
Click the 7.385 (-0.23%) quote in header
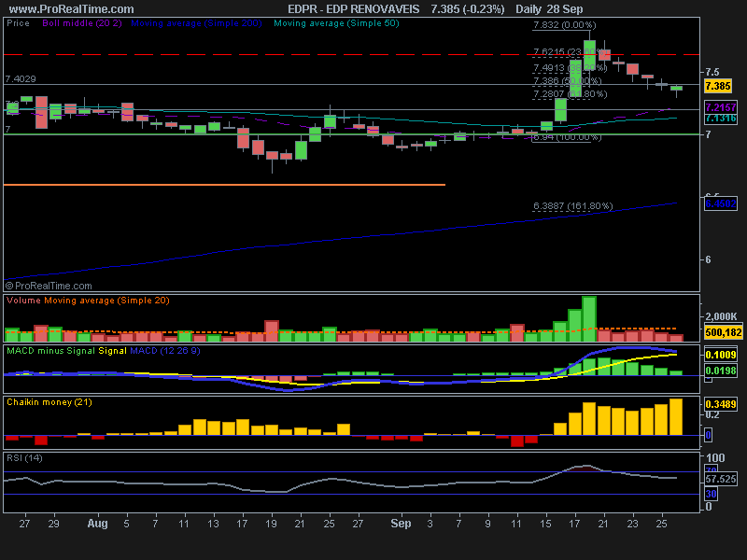click(468, 9)
